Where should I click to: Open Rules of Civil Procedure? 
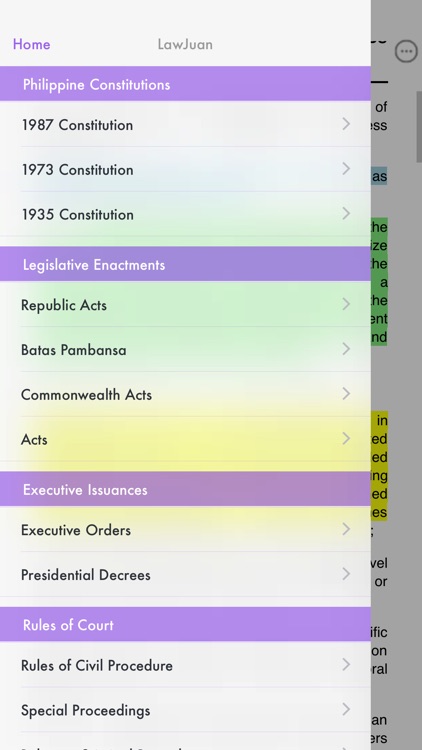click(x=185, y=665)
